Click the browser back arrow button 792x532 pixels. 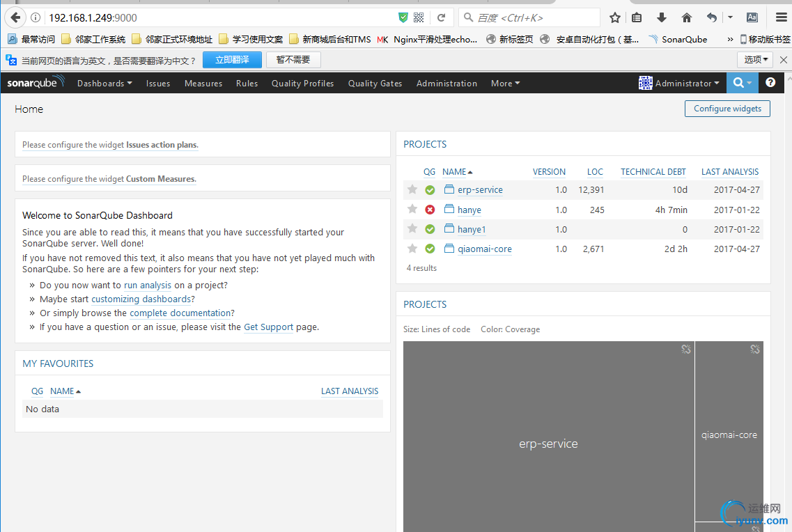tap(15, 17)
